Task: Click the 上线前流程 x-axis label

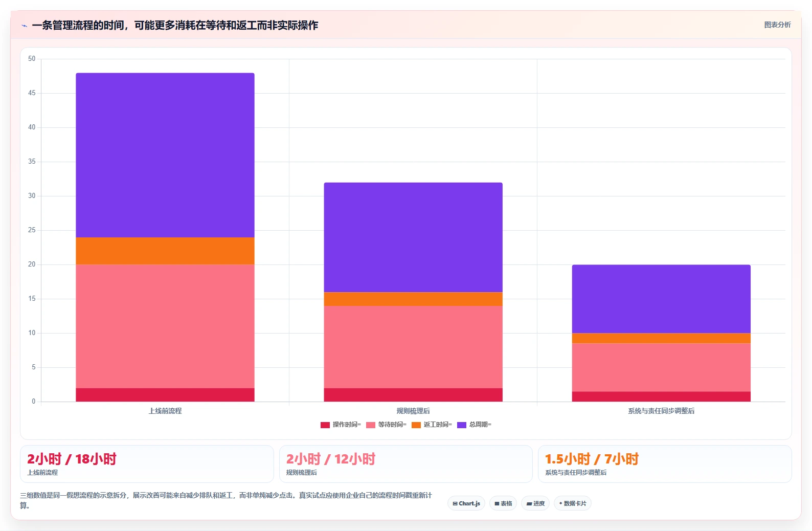Action: tap(165, 411)
